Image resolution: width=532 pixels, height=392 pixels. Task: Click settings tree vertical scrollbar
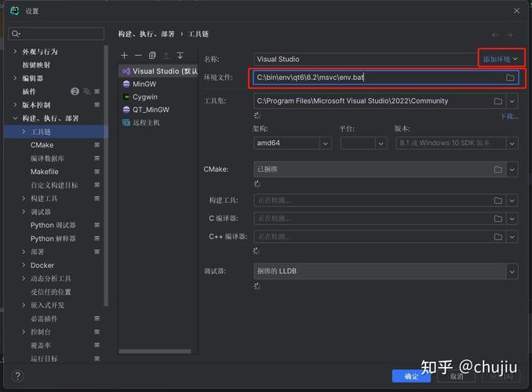106,176
